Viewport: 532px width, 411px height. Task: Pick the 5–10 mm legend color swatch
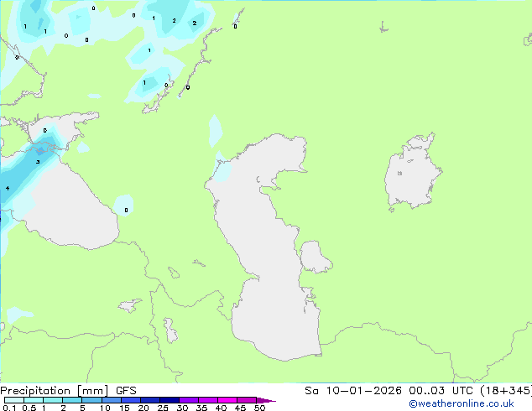coord(91,400)
